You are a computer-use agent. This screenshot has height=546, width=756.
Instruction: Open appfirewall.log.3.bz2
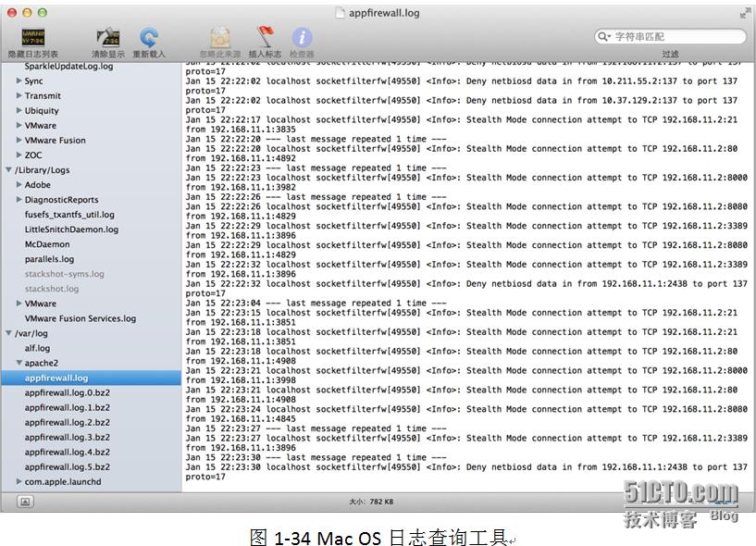click(67, 438)
